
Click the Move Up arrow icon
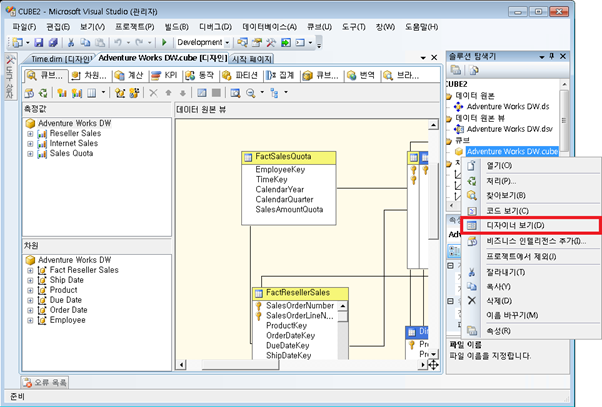(168, 93)
